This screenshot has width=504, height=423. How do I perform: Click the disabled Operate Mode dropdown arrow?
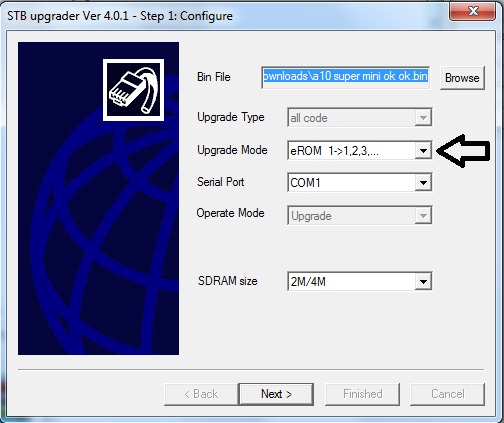tap(423, 216)
